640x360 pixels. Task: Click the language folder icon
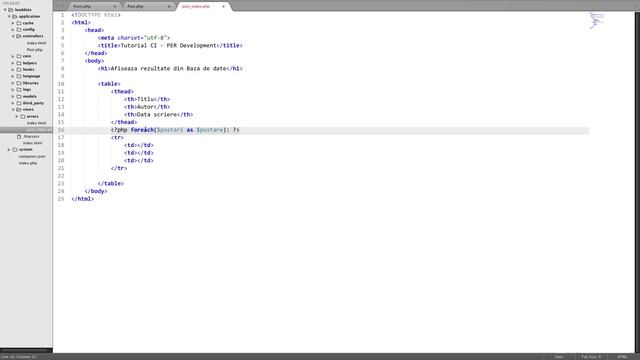coord(19,76)
